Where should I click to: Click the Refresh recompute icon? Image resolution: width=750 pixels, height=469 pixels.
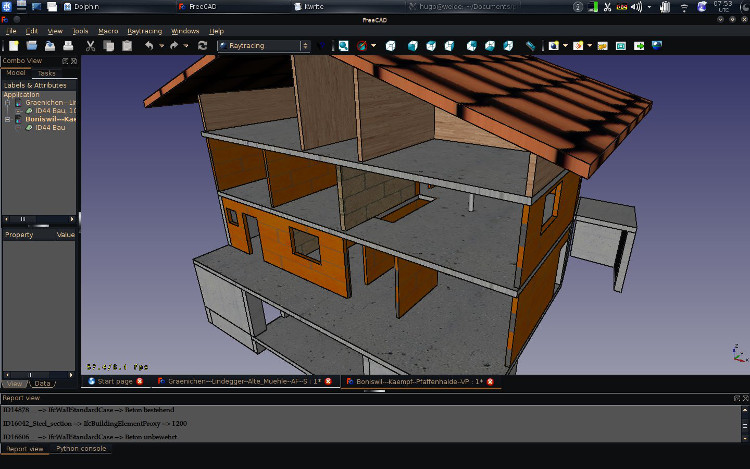[x=203, y=46]
